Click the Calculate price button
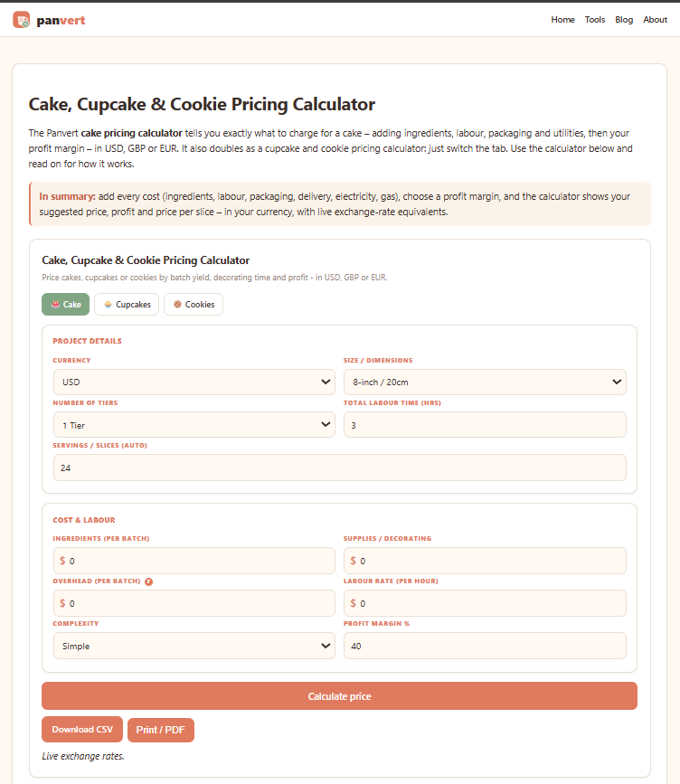 [x=339, y=696]
